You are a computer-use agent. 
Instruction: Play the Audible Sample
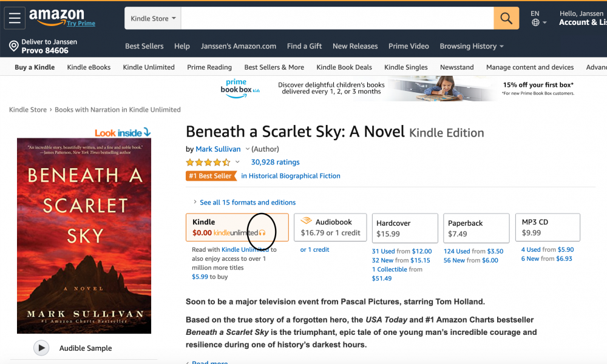42,348
